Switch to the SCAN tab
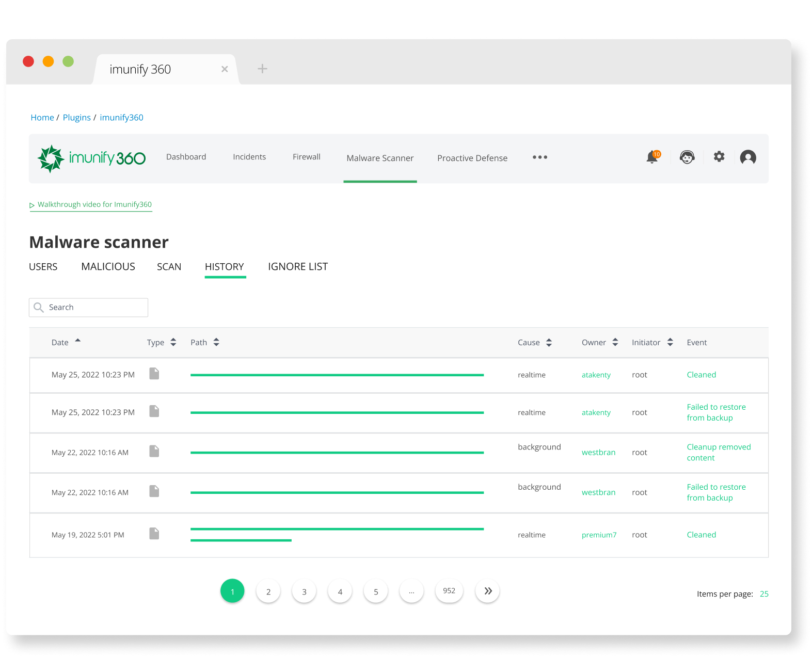Image resolution: width=812 pixels, height=658 pixels. click(x=169, y=267)
